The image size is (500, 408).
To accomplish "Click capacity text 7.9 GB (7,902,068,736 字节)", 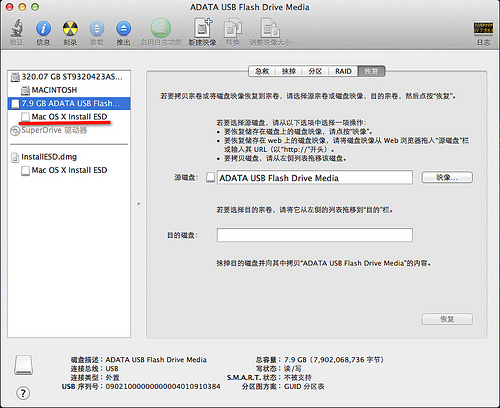I will pos(334,360).
